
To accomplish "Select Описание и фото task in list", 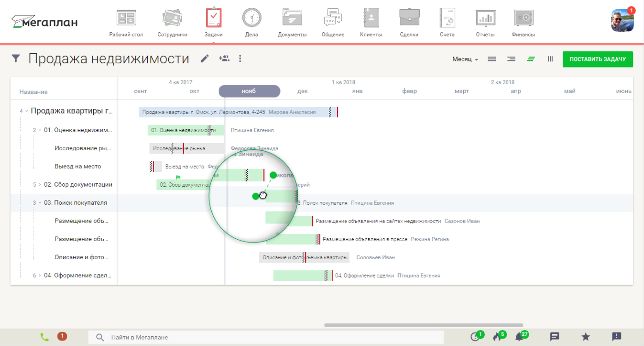I will 81,257.
